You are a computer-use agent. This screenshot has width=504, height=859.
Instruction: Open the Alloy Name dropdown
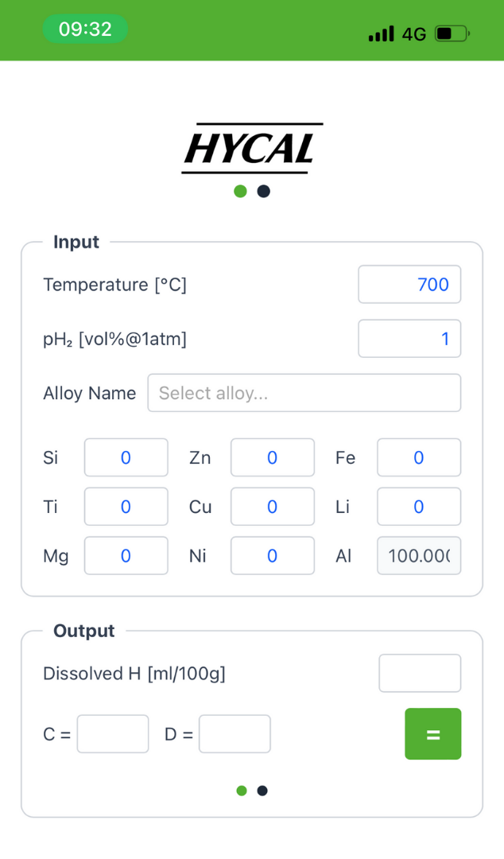coord(304,393)
